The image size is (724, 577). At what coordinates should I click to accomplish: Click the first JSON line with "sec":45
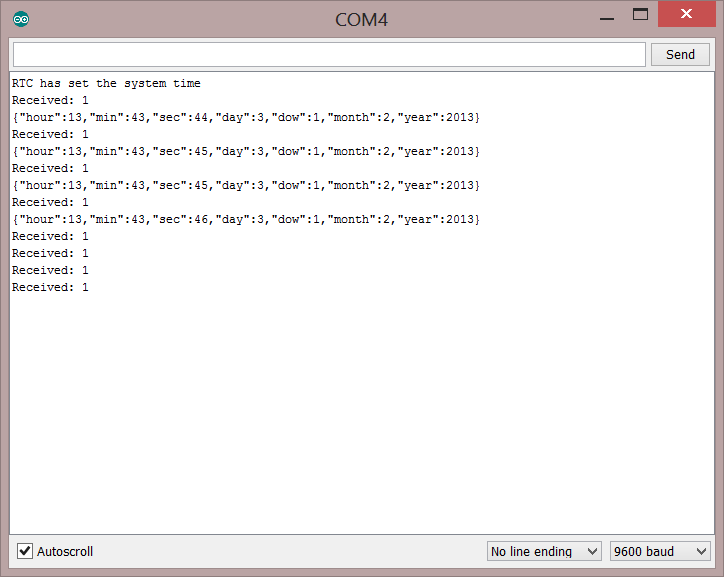click(246, 151)
